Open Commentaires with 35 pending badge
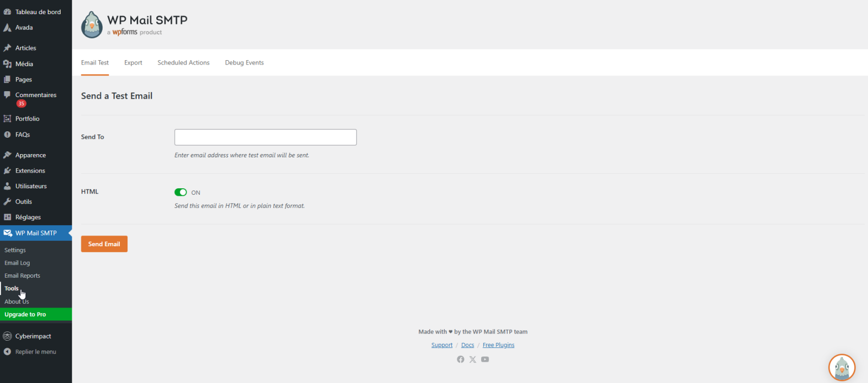868x383 pixels. click(35, 95)
